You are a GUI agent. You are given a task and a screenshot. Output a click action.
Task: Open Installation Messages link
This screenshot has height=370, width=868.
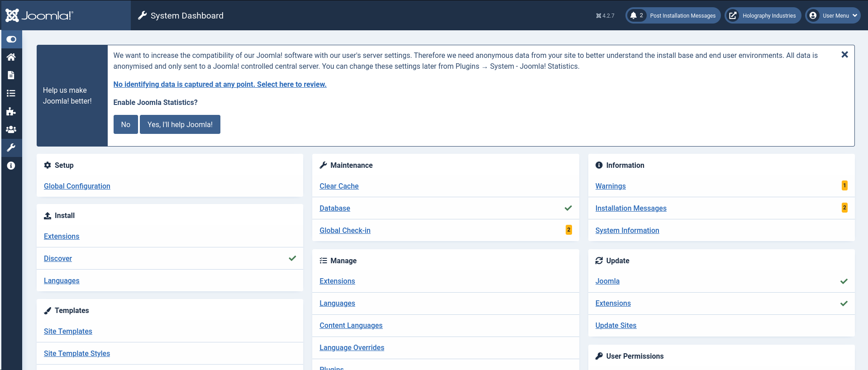pos(631,208)
